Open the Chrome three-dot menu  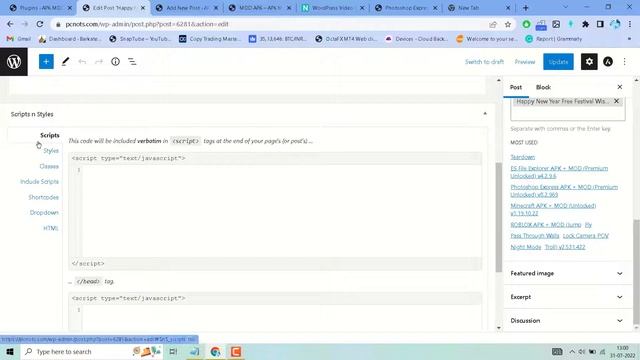point(630,24)
